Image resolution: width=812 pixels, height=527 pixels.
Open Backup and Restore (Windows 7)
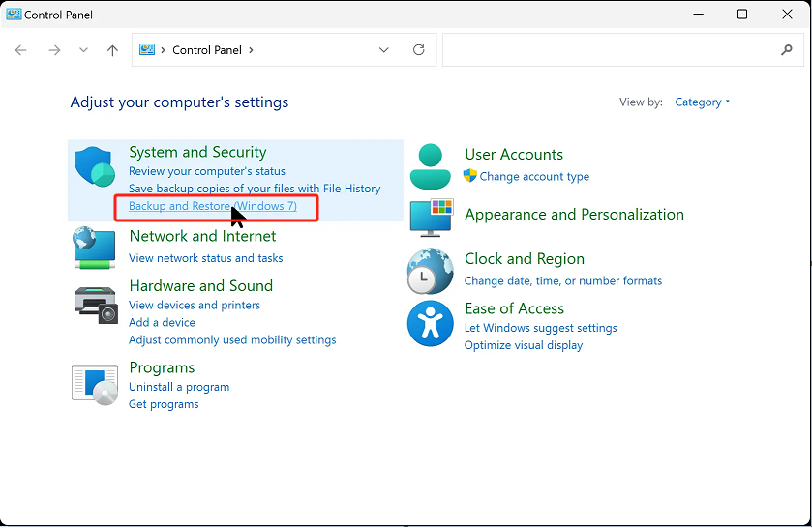(212, 206)
